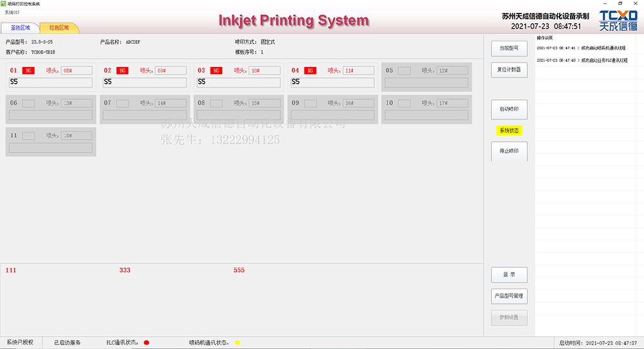
Task: Click the app icon in the title bar
Action: tap(3, 3)
